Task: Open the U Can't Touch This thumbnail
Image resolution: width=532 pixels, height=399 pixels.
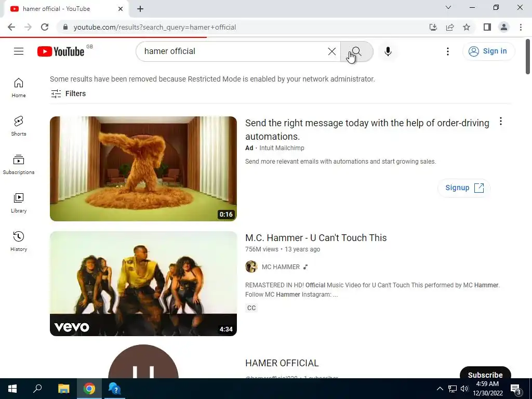Action: [143, 284]
